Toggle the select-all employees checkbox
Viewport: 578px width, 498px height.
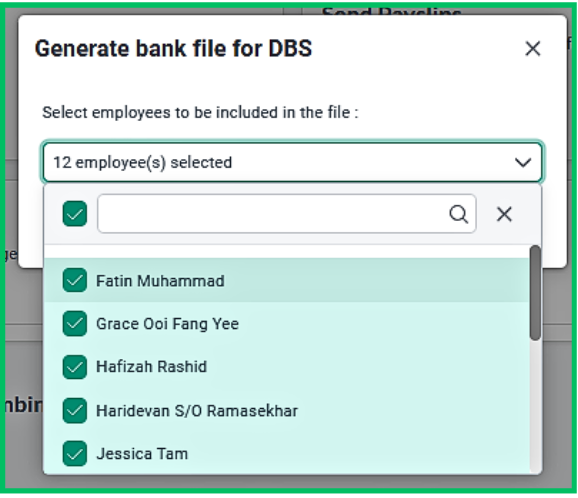pyautogui.click(x=75, y=214)
